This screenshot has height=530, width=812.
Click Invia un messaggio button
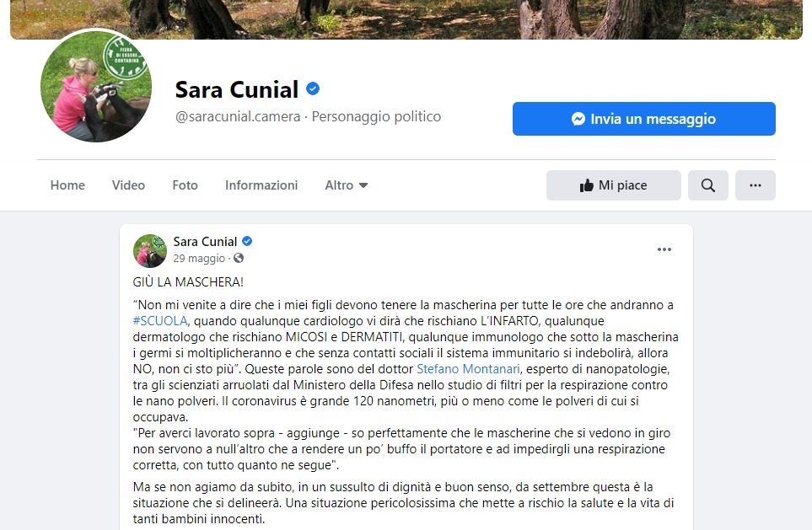tap(643, 119)
